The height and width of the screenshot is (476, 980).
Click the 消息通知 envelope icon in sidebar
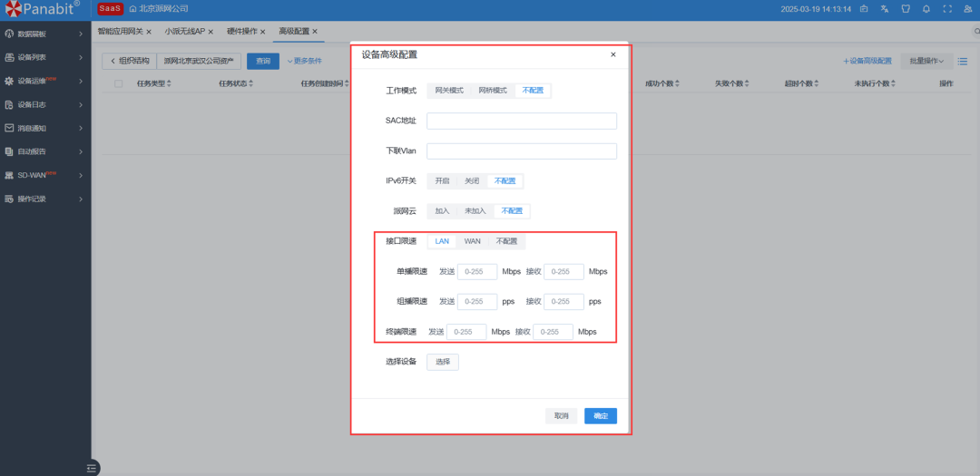tap(9, 128)
